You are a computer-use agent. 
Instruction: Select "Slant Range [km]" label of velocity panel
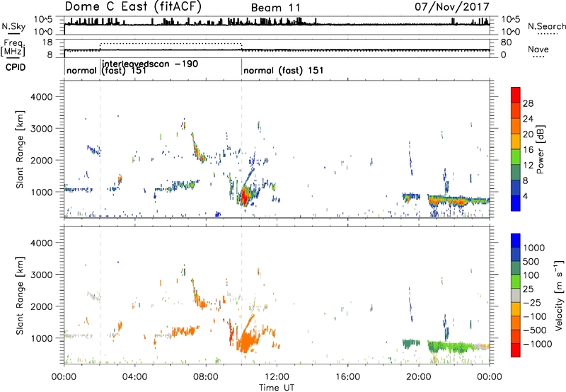(20, 296)
